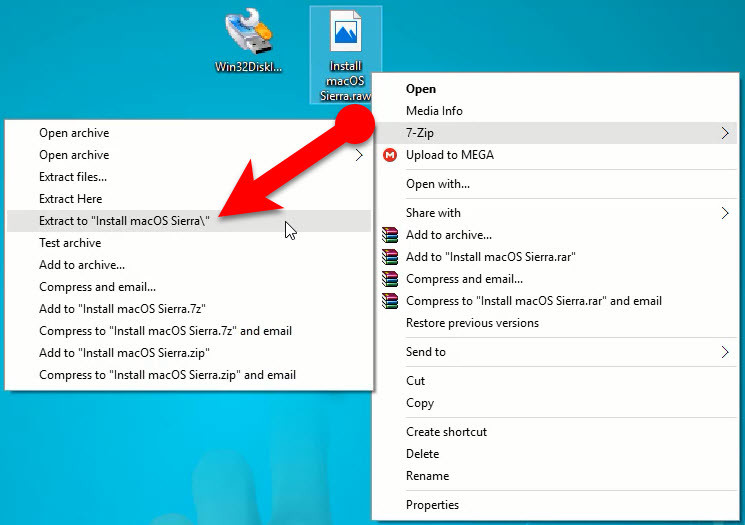This screenshot has height=525, width=745.
Task: Choose Share with menu entry
Action: pos(555,213)
